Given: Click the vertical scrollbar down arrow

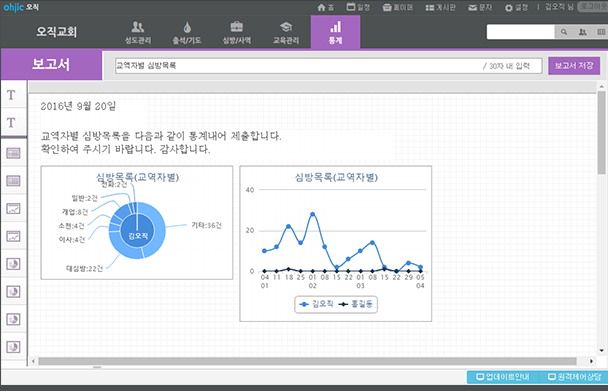Looking at the screenshot, I should 602,351.
